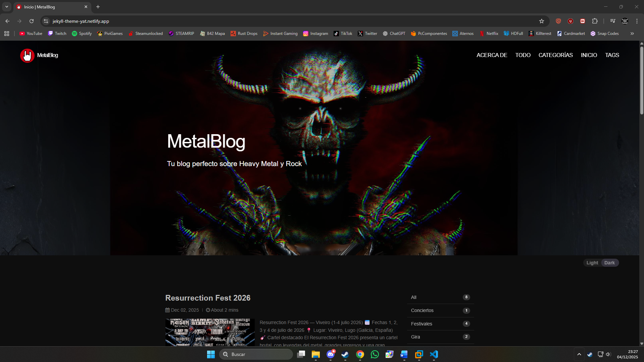Show hidden system tray icons
Viewport: 644px width, 362px height.
(579, 354)
